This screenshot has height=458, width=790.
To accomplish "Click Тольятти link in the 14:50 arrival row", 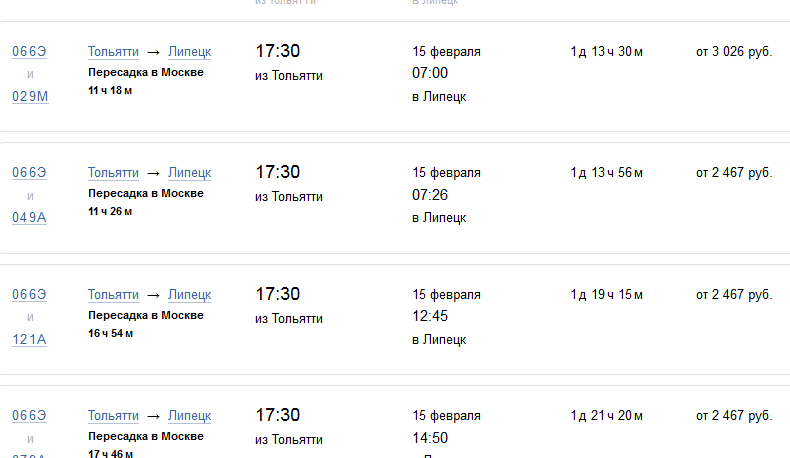I will [113, 416].
